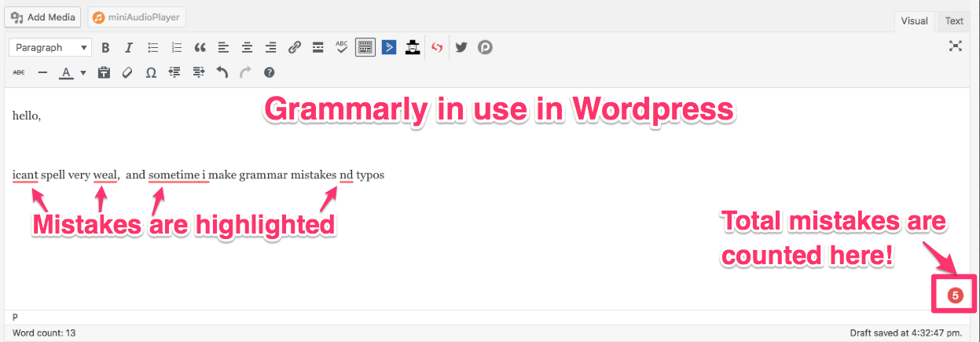Switch to the Visual editor tab

tap(914, 21)
